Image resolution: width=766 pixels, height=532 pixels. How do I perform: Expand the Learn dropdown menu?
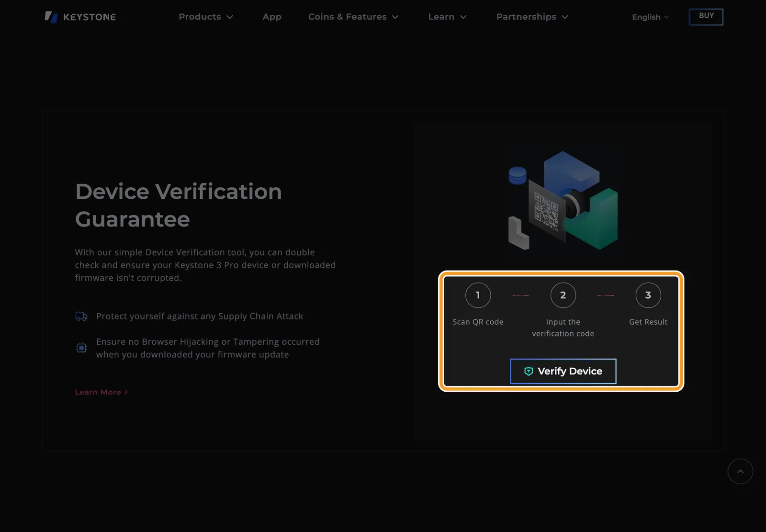[x=447, y=17]
